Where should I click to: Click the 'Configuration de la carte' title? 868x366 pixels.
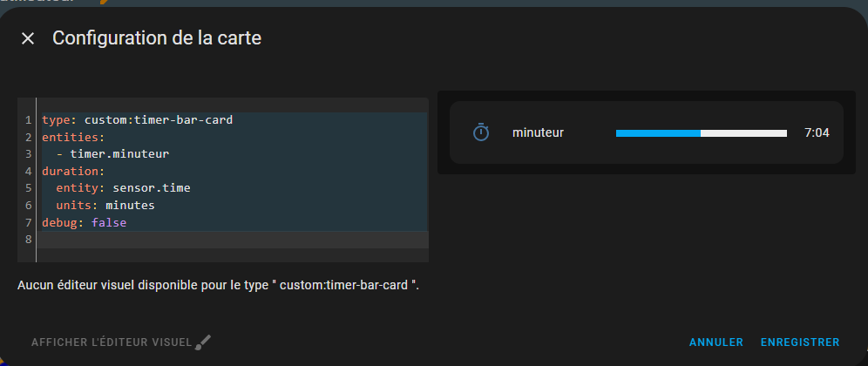[157, 38]
